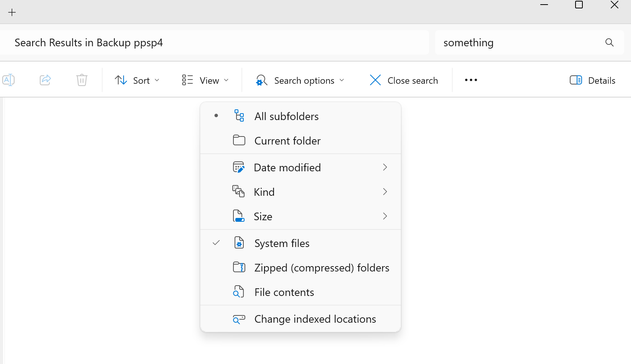Select the All subfolders search scope

pyautogui.click(x=300, y=116)
